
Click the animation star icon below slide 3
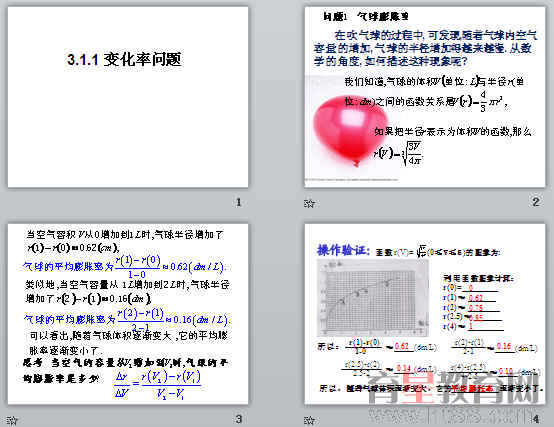(x=12, y=420)
